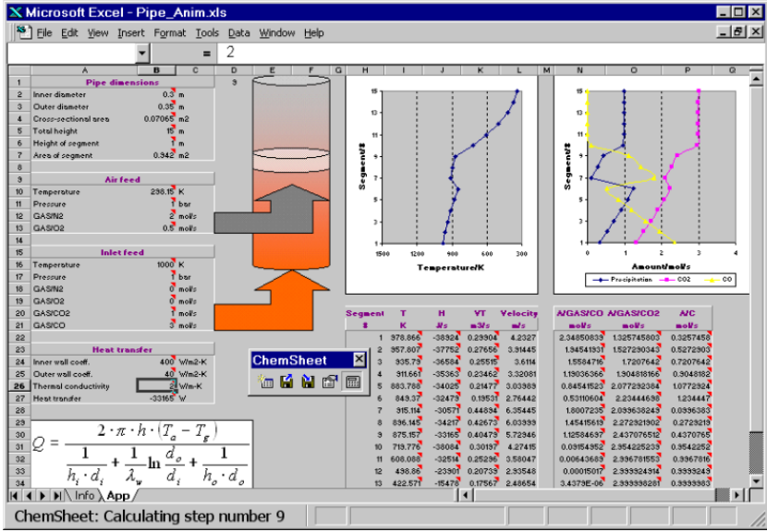Viewport: 767px width, 532px height.
Task: Open the Data menu
Action: click(238, 33)
